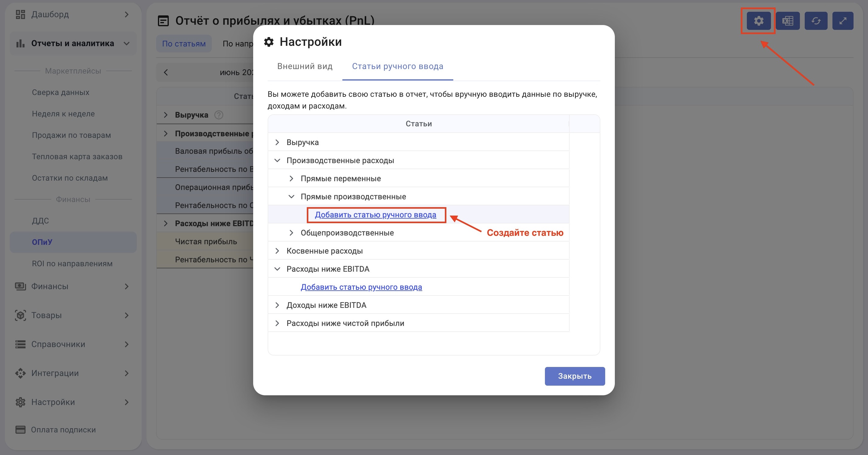Collapse the Прямые производственные node

[x=291, y=197]
